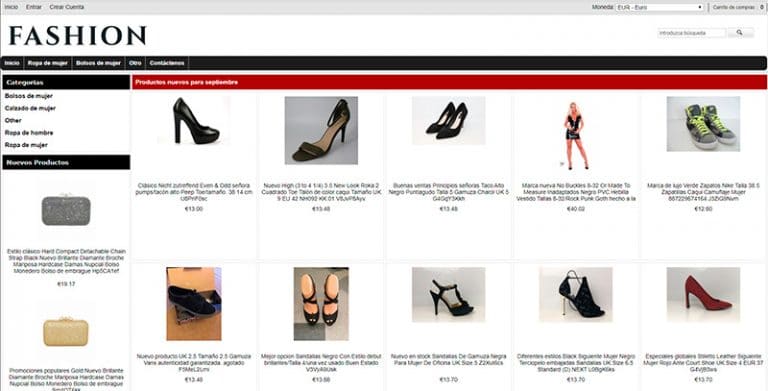The height and width of the screenshot is (391, 768).
Task: Open silver glitter clutch bag image
Action: tap(66, 210)
